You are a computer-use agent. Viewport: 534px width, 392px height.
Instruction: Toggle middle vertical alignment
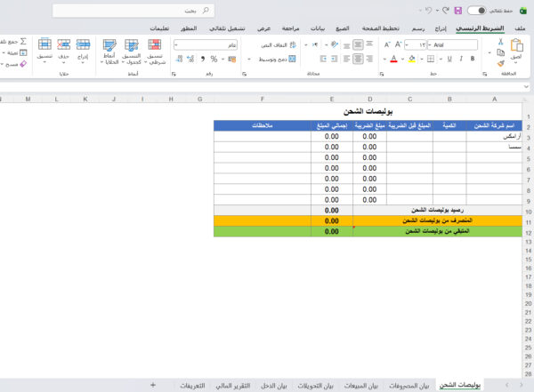tap(358, 44)
